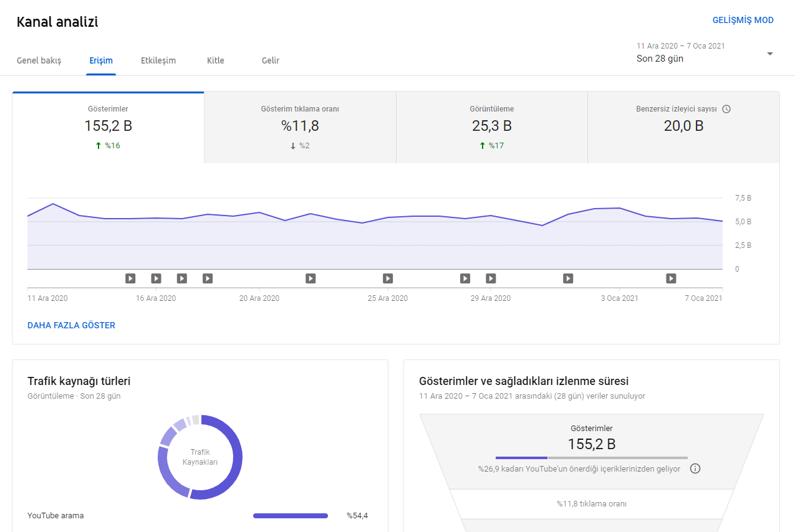The image size is (795, 532).
Task: Switch to the Genel bakış tab
Action: (x=39, y=60)
